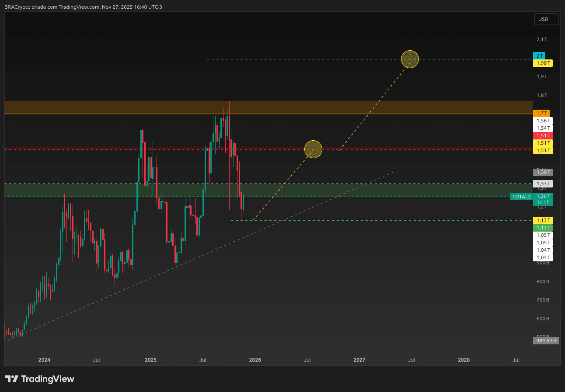
Task: Click the 481,93B price label
Action: [546, 340]
